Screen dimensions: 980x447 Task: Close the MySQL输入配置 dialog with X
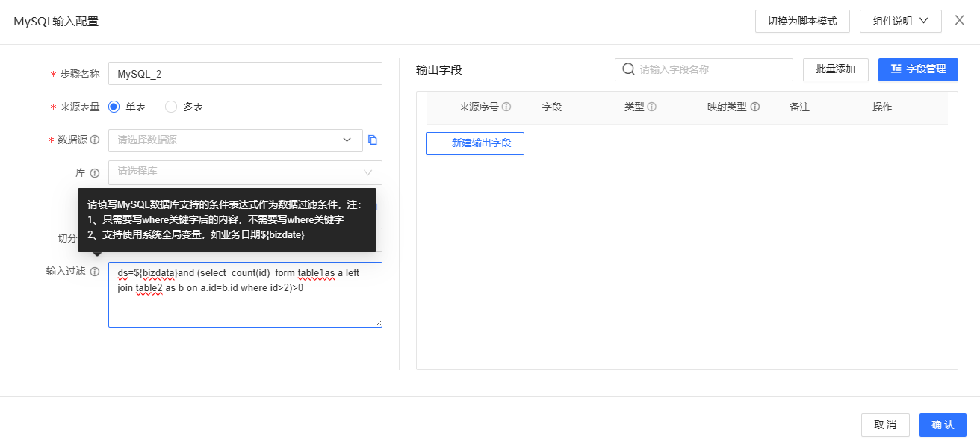pyautogui.click(x=960, y=20)
